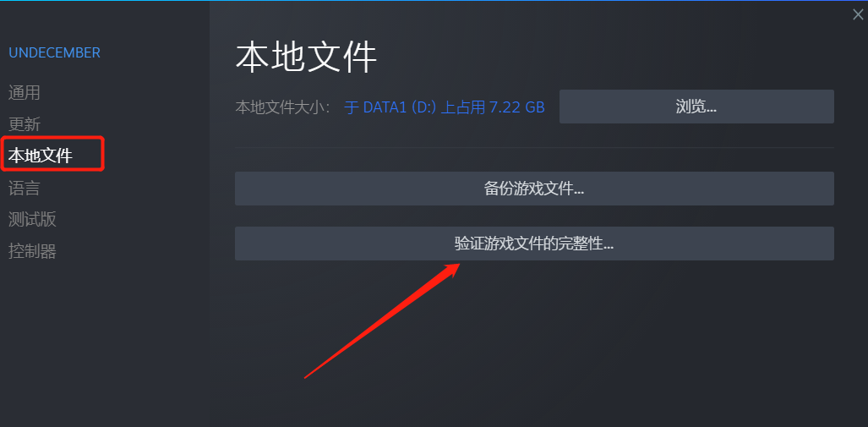Show the 控制器 settings

click(x=32, y=251)
